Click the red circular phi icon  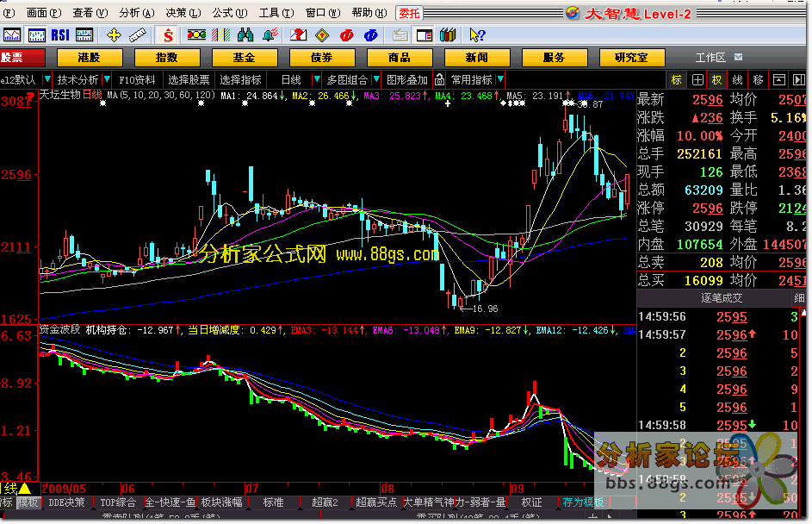coord(346,35)
